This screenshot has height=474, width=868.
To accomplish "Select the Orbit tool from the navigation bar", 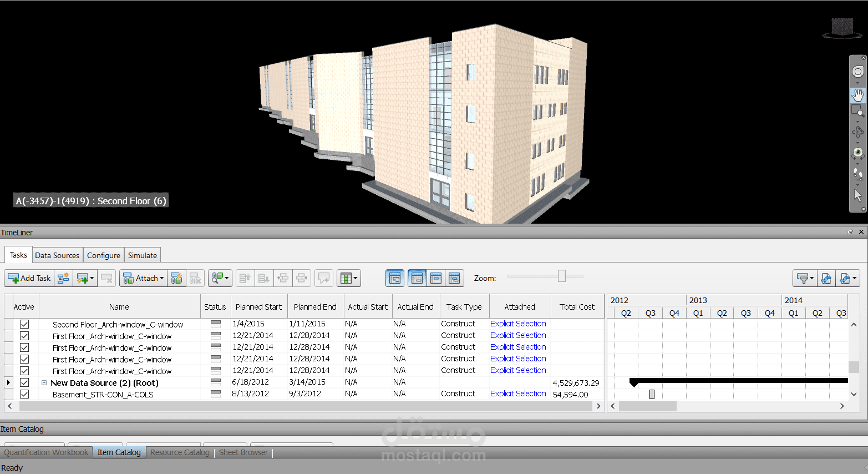I will pos(857,130).
